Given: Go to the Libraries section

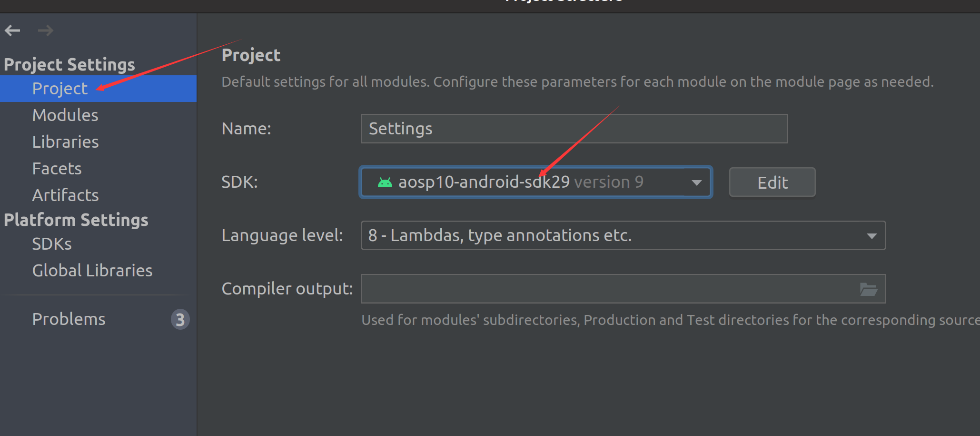Looking at the screenshot, I should tap(66, 142).
